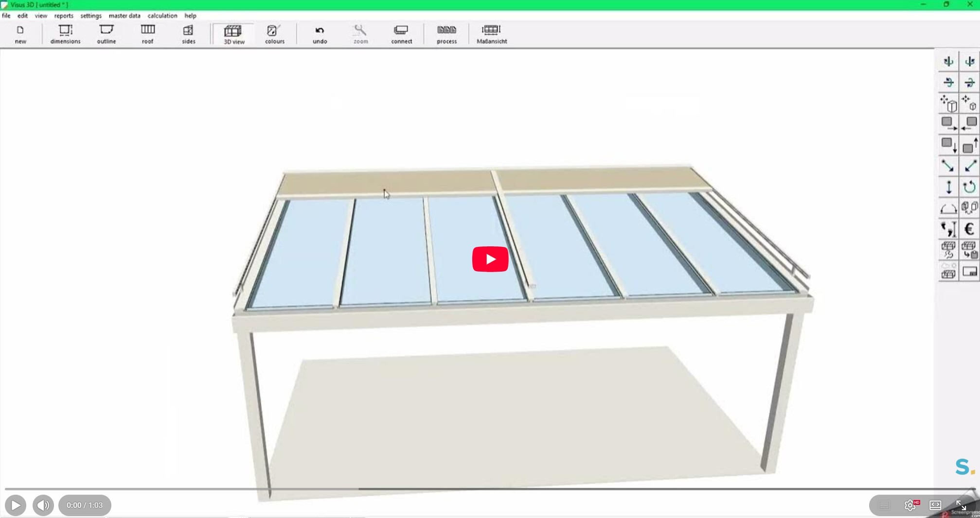This screenshot has width=980, height=518.
Task: Switch to Maßansicht view
Action: (491, 35)
